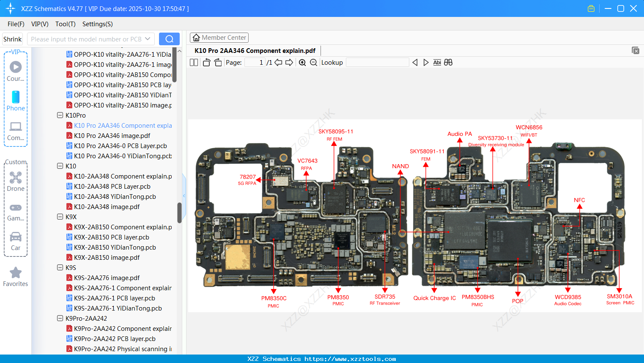Open K10 Pro 2AA346-0 PCB Layer.pcb

pos(121,146)
